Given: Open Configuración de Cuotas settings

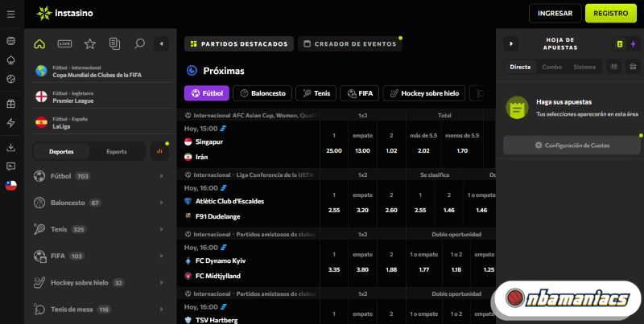Looking at the screenshot, I should (572, 146).
